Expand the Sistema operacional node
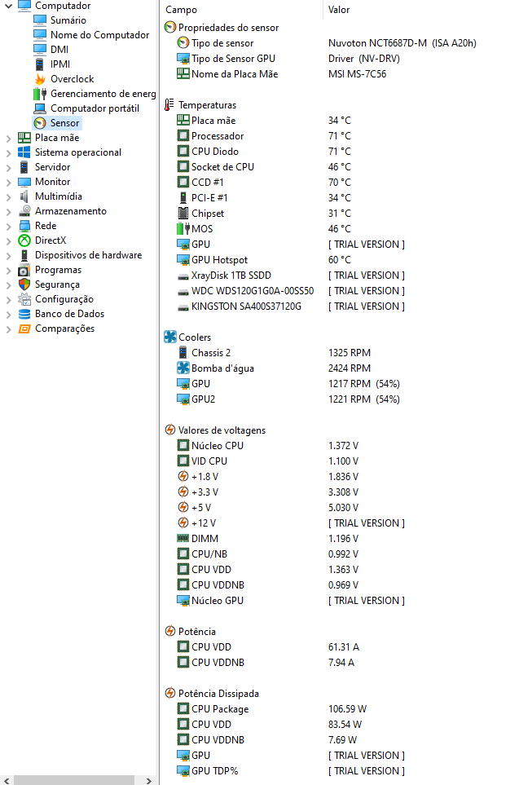 coord(8,152)
